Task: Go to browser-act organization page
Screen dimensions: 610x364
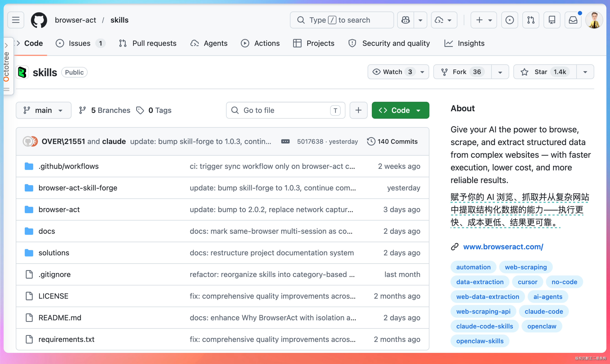Action: tap(75, 20)
